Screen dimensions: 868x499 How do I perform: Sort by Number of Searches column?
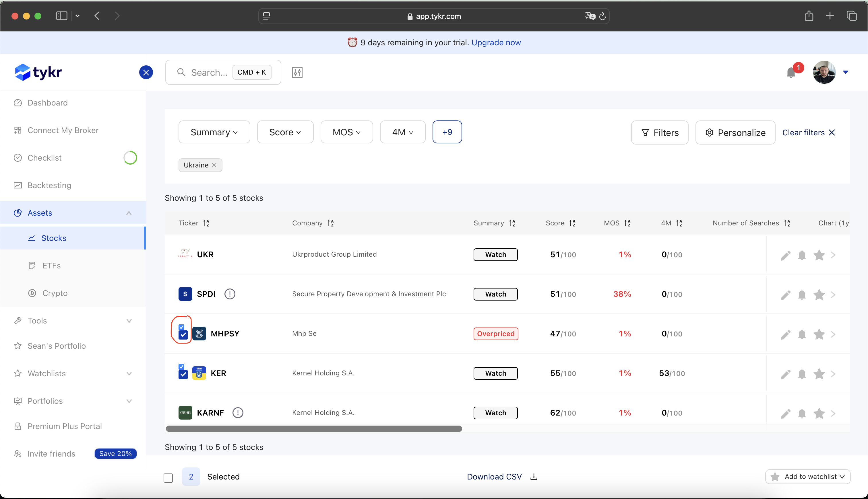click(787, 223)
